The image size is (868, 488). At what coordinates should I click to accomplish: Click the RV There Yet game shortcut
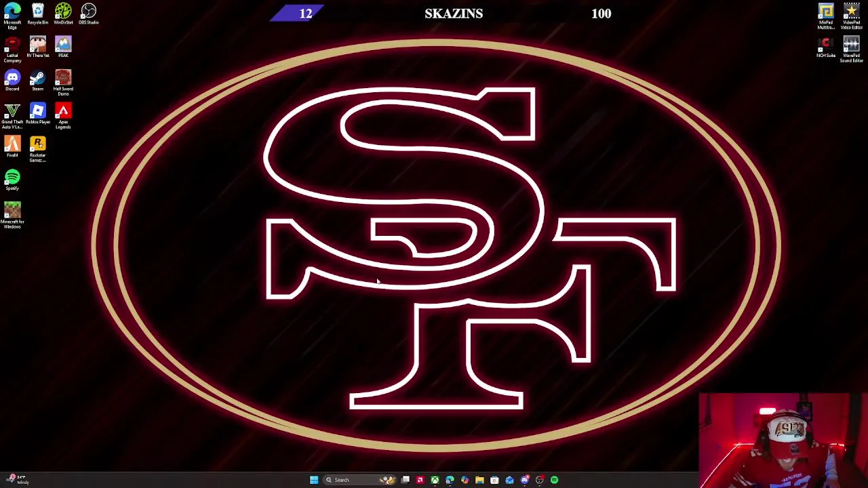pos(37,47)
